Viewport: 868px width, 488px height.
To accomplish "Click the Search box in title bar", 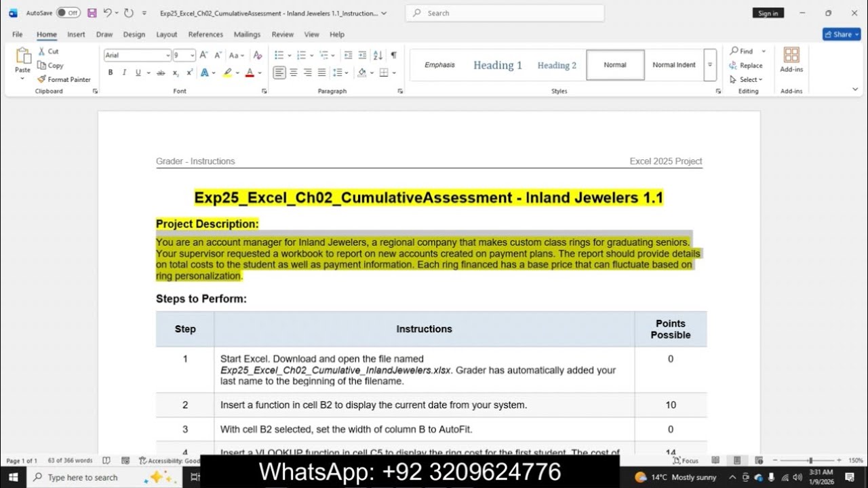I will (x=505, y=13).
